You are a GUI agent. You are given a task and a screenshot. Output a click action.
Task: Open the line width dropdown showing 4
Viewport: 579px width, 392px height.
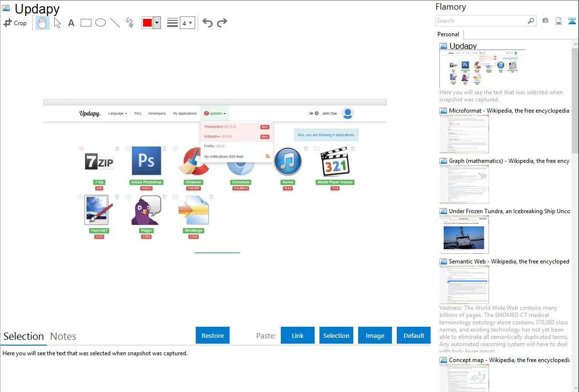click(x=187, y=23)
